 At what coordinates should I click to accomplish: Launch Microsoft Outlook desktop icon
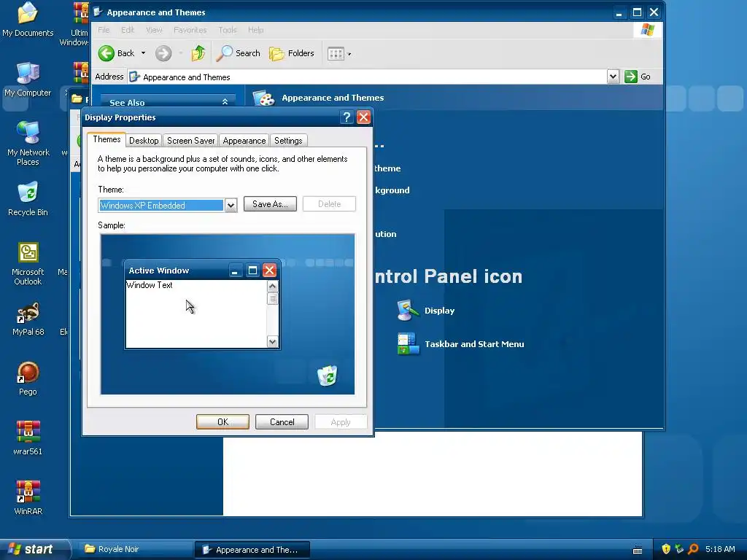pyautogui.click(x=28, y=264)
